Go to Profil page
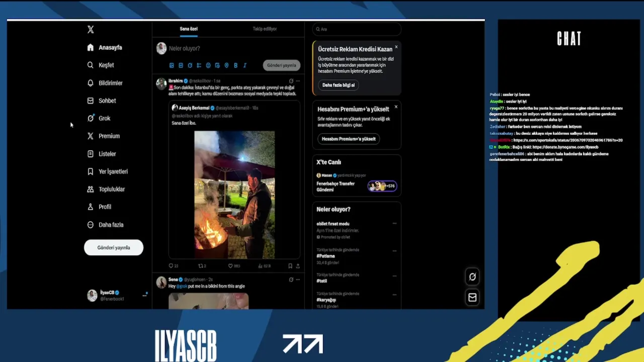644x362 pixels. (x=99, y=207)
